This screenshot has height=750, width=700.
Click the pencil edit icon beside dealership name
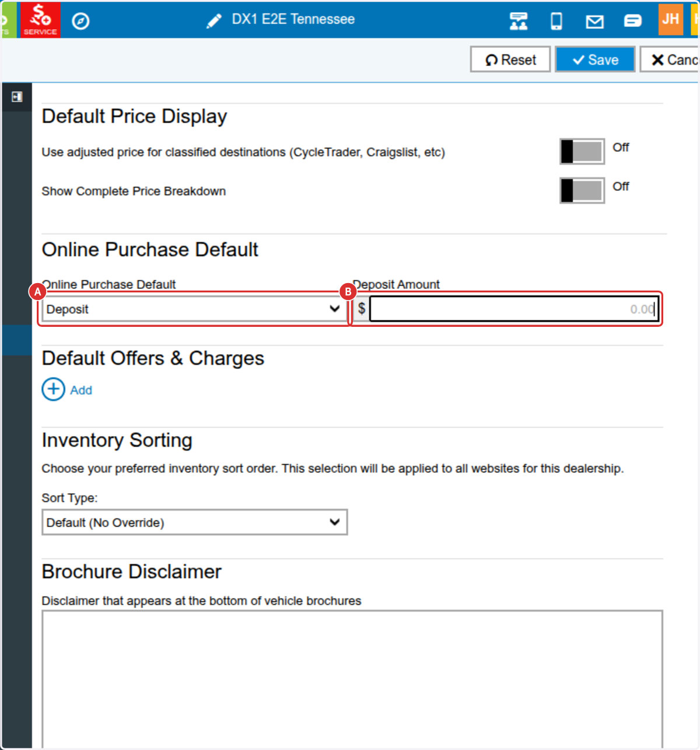point(214,21)
